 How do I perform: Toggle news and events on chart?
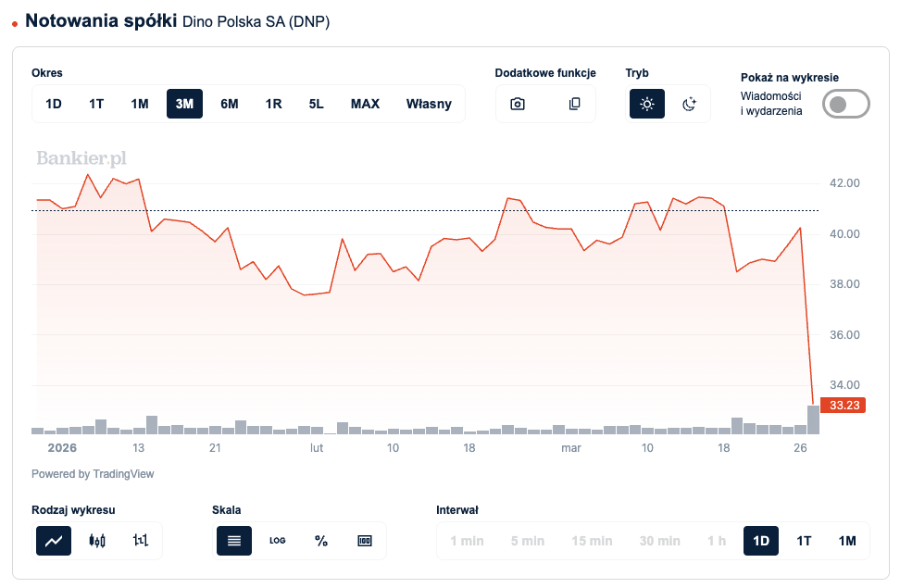click(846, 104)
